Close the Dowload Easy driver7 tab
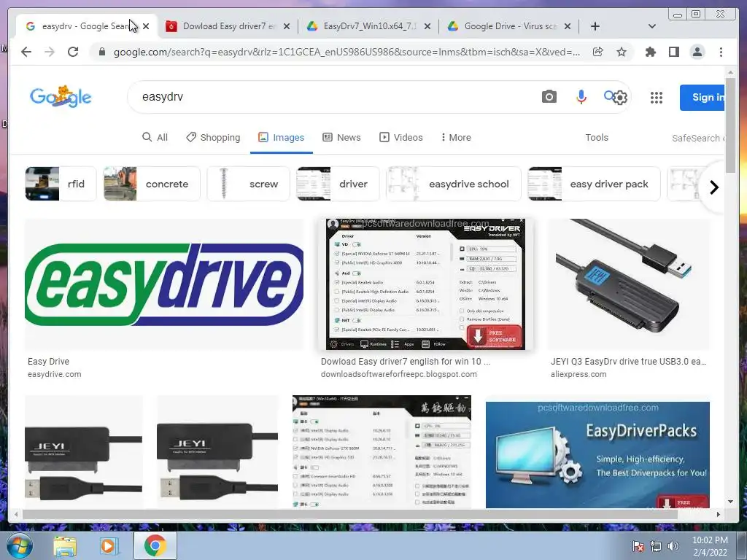The width and height of the screenshot is (747, 560). [286, 26]
